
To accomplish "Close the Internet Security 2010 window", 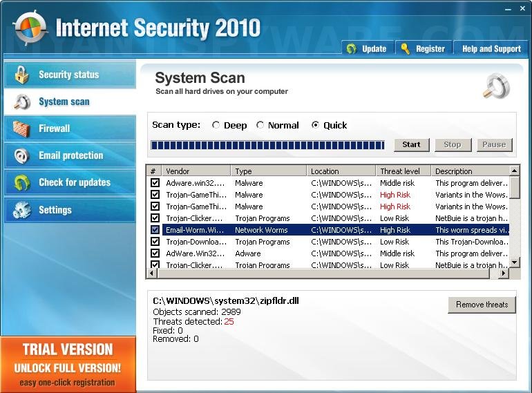I will [522, 9].
